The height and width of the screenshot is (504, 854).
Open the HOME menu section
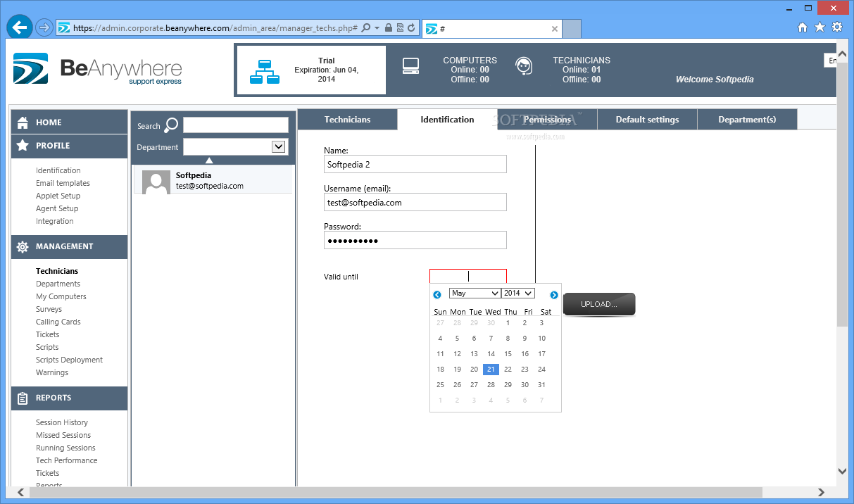pos(69,122)
